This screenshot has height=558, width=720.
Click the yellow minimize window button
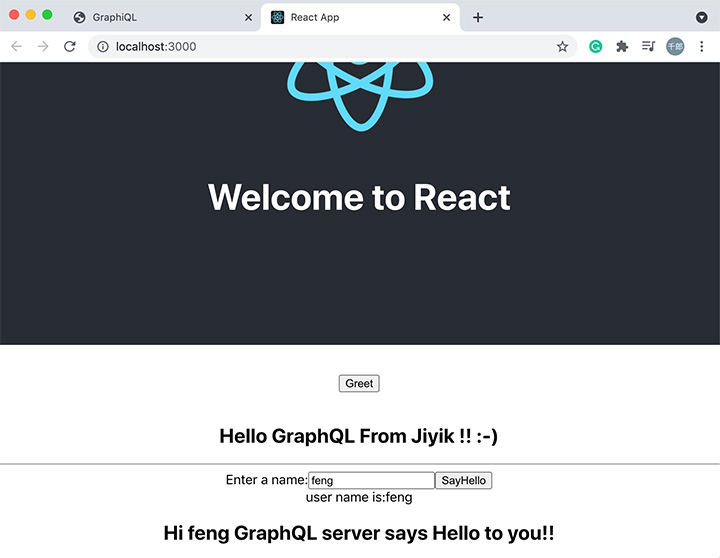(31, 15)
